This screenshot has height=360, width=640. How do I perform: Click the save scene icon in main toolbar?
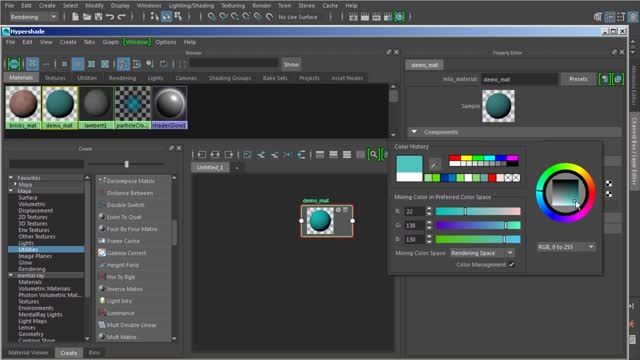point(98,17)
